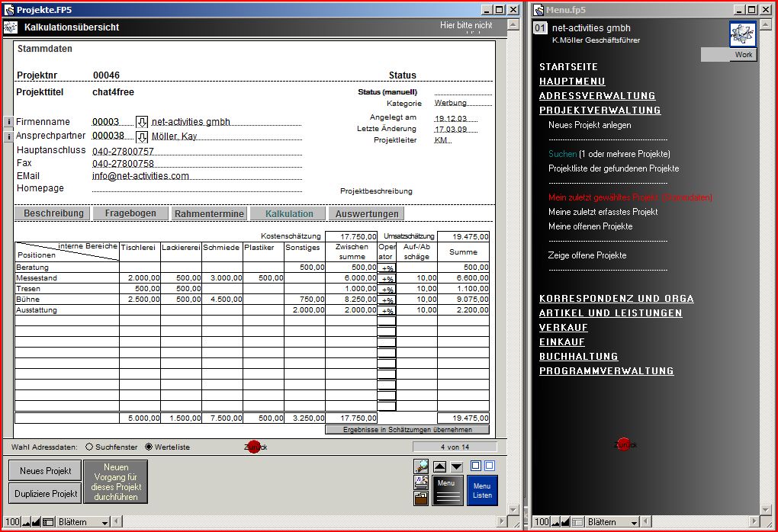This screenshot has width=778, height=532.
Task: Open the Blättern mode dropdown in Projekte window
Action: click(82, 522)
